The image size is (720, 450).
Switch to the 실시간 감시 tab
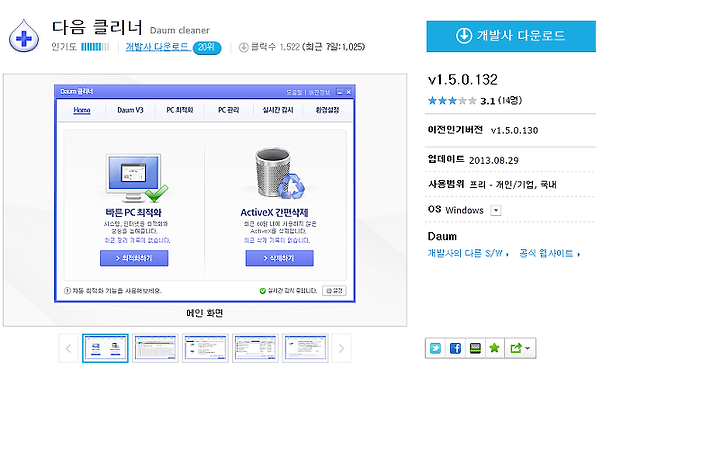coord(277,110)
